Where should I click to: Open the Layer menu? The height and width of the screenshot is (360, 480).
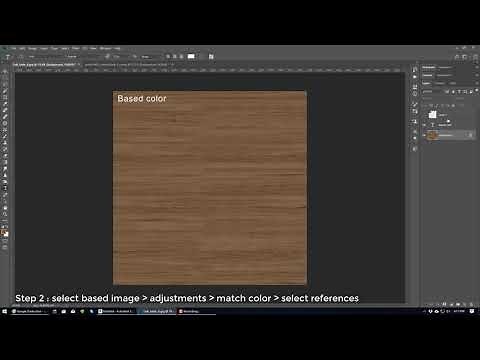44,48
